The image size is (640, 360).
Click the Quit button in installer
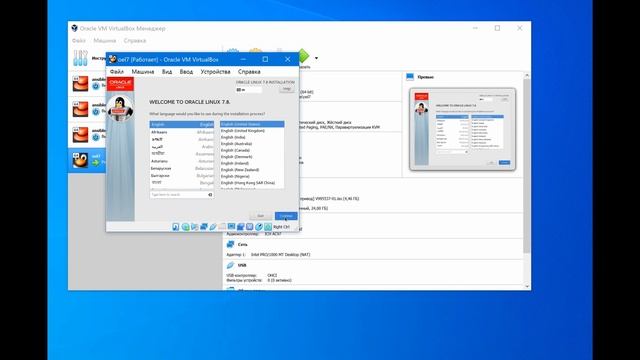(x=260, y=216)
